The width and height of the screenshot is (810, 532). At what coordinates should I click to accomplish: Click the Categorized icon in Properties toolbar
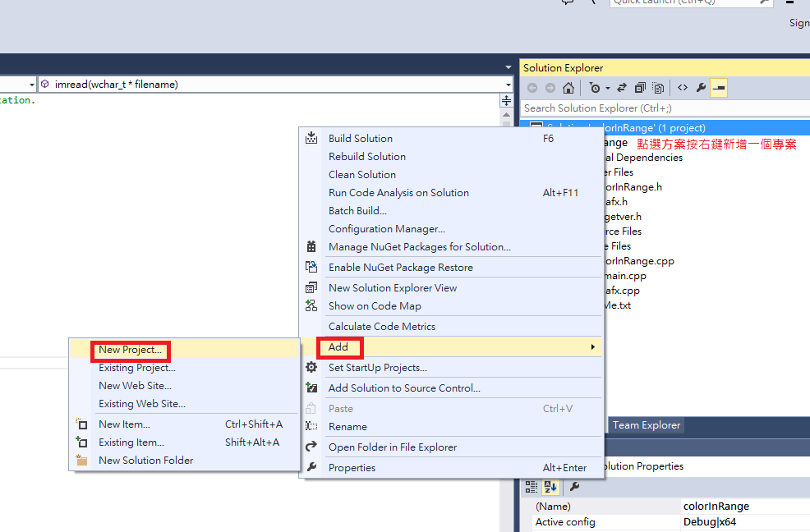tap(531, 487)
